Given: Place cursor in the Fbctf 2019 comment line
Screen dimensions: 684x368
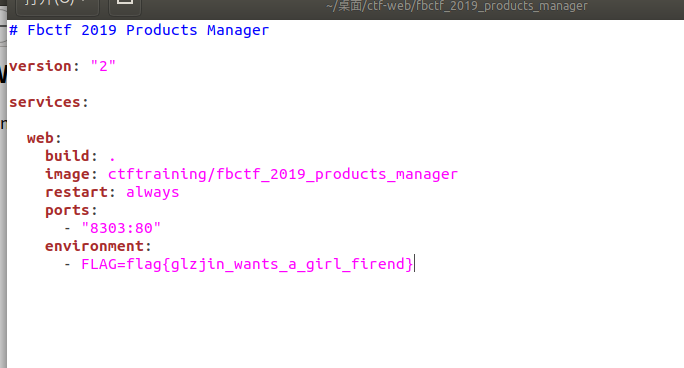Looking at the screenshot, I should tap(139, 30).
